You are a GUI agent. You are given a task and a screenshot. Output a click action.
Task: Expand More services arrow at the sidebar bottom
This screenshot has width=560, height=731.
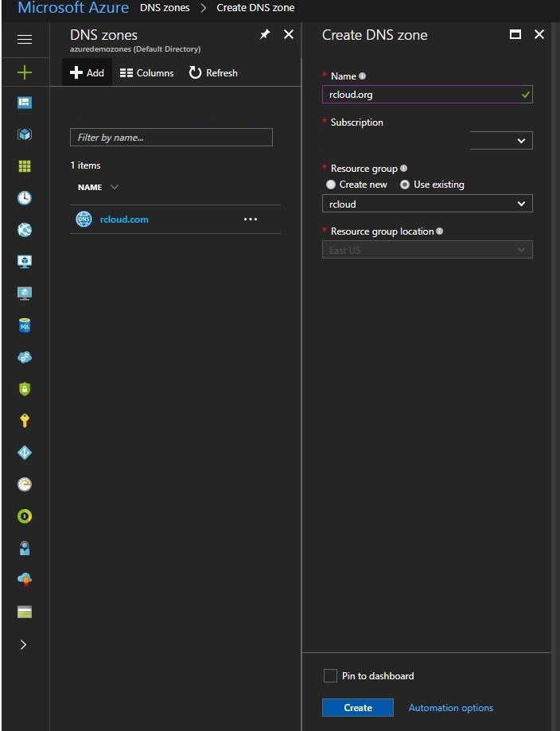[23, 645]
